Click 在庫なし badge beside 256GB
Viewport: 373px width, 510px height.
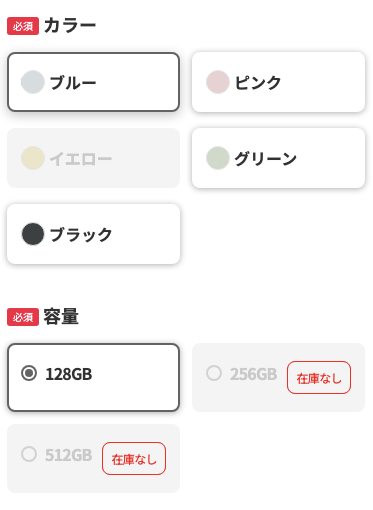click(319, 378)
